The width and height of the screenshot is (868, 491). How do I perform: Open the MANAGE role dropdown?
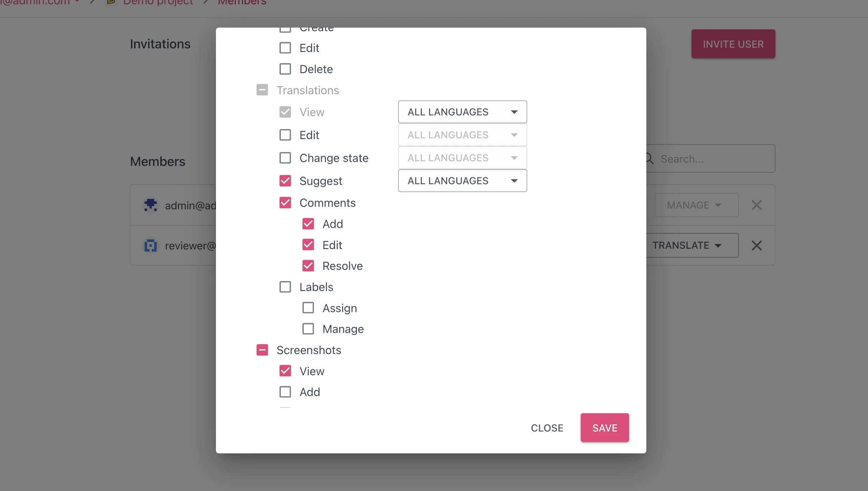point(696,205)
